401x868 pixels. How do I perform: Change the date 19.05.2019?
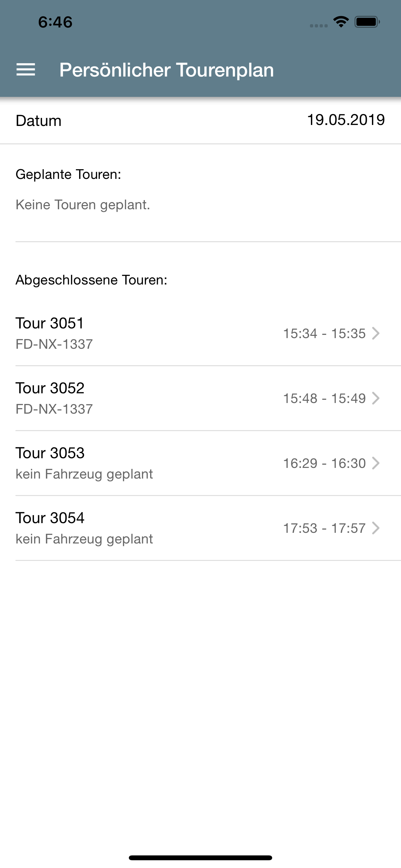pos(346,120)
